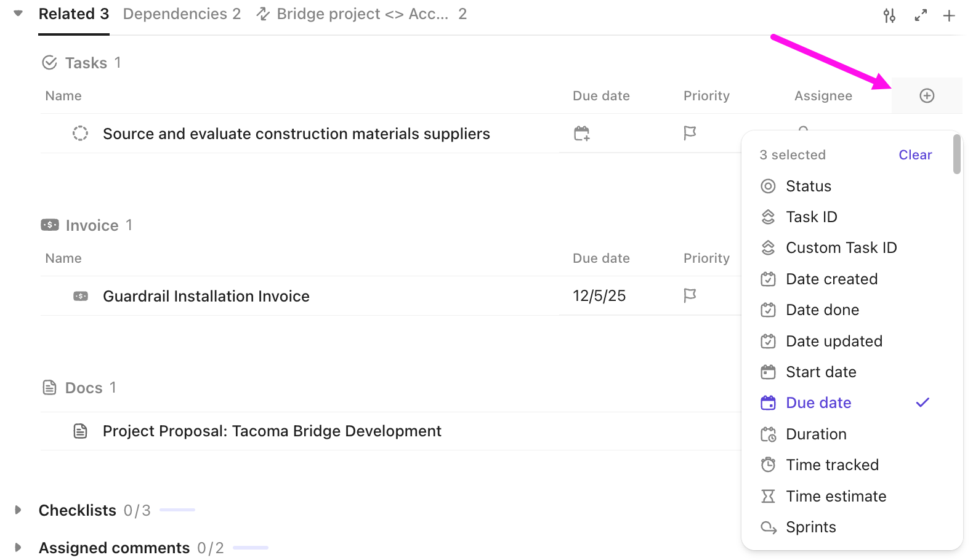This screenshot has width=973, height=560.
Task: Expand the related panel to fullscreen
Action: pos(921,15)
